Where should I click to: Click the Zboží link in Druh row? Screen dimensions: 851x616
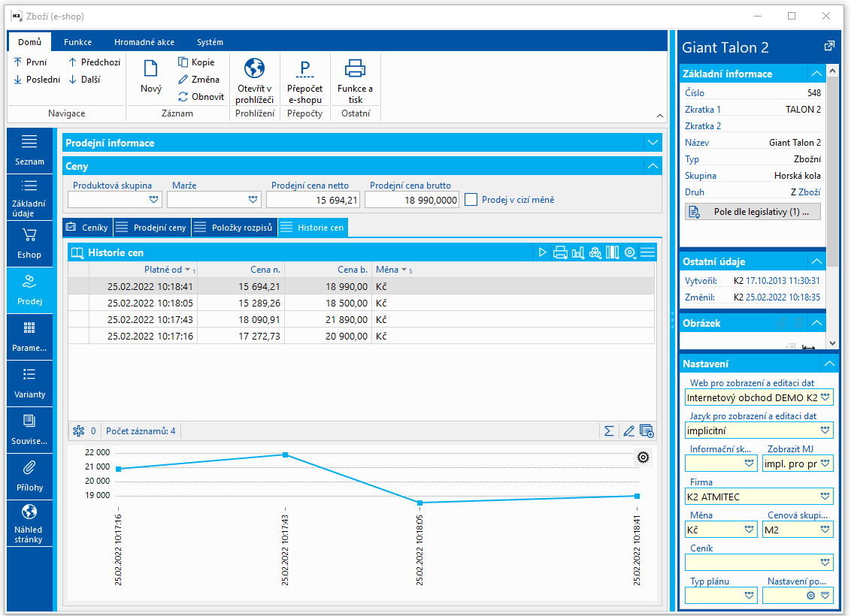click(809, 192)
